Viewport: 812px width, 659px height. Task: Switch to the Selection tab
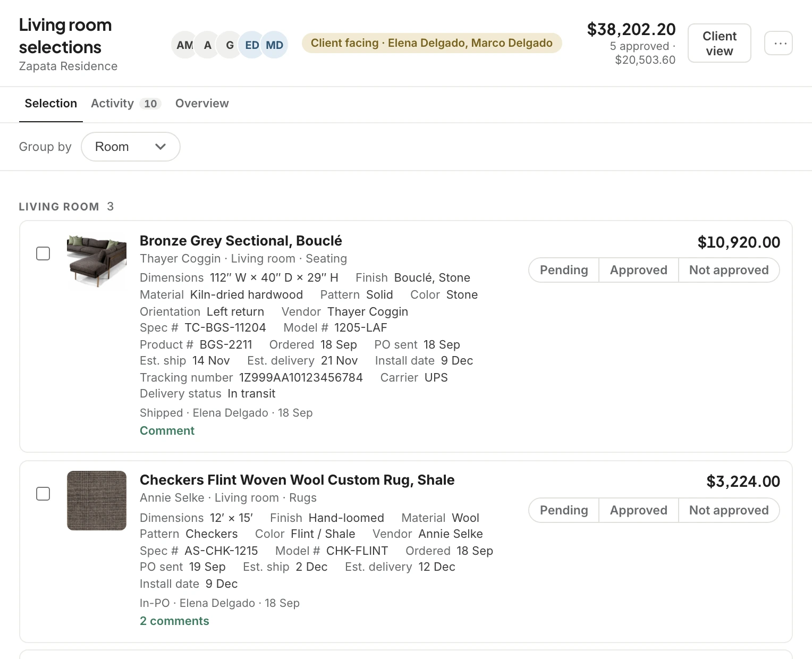(x=51, y=104)
